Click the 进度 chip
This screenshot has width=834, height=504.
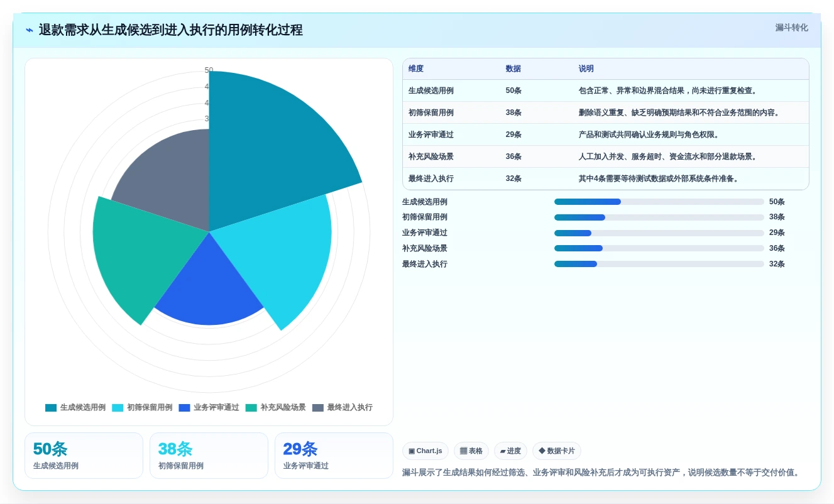tap(510, 451)
